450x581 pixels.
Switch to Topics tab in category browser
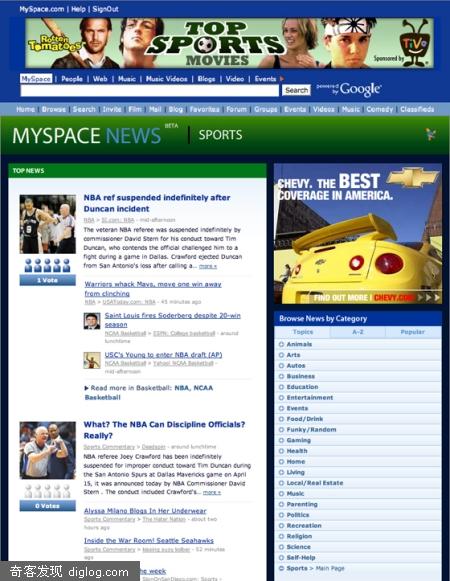pos(303,332)
